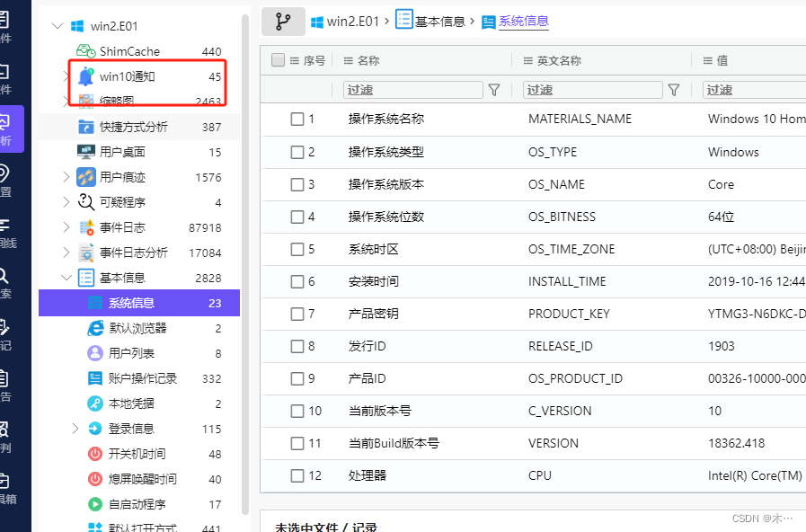The height and width of the screenshot is (532, 806).
Task: Check row 6 安装时间 checkbox
Action: pos(297,281)
